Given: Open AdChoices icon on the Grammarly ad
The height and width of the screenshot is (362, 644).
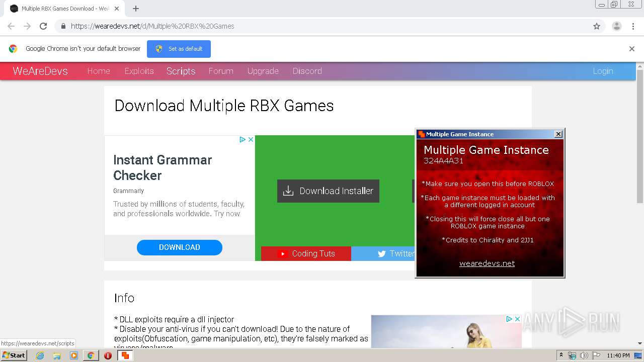Looking at the screenshot, I should pos(243,139).
